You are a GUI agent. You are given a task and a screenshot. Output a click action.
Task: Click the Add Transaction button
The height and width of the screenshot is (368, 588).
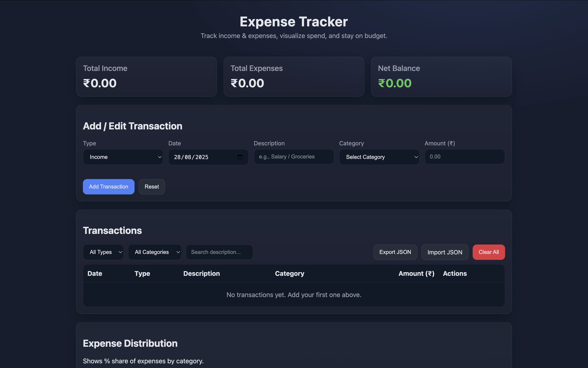tap(109, 187)
